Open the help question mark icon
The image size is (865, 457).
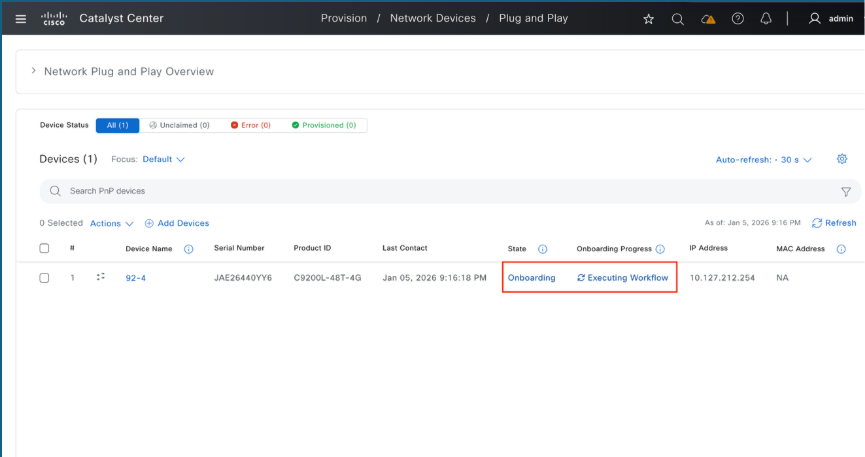(738, 19)
